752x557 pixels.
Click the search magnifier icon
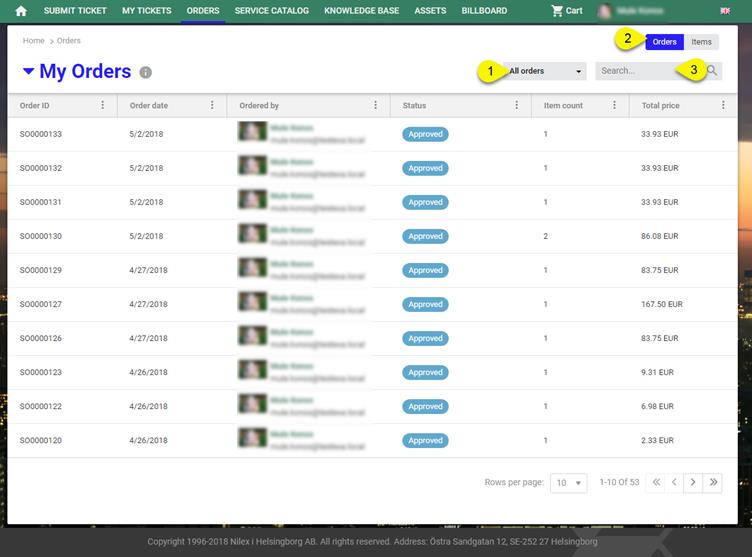[712, 71]
